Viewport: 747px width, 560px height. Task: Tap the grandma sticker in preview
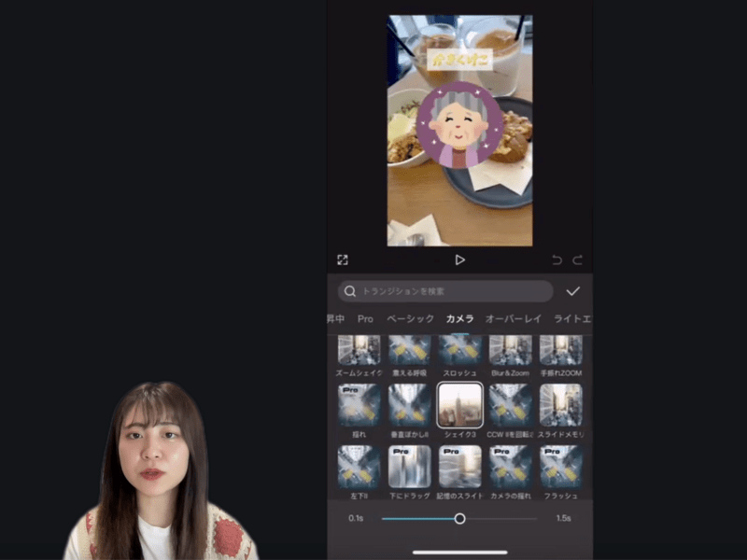[x=459, y=127]
